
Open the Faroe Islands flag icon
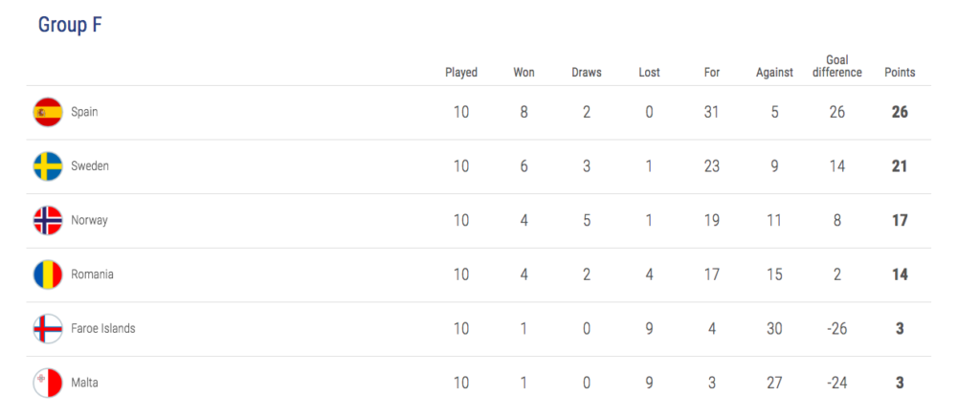(x=48, y=328)
